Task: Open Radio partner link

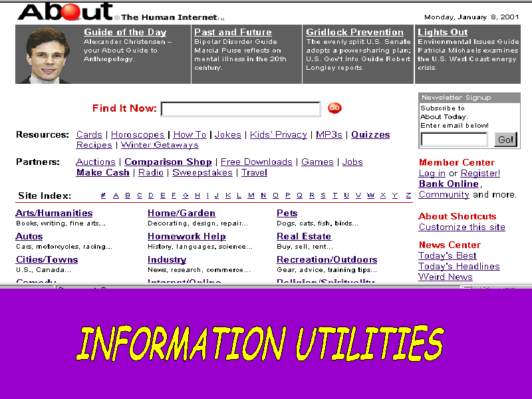Action: (x=151, y=173)
